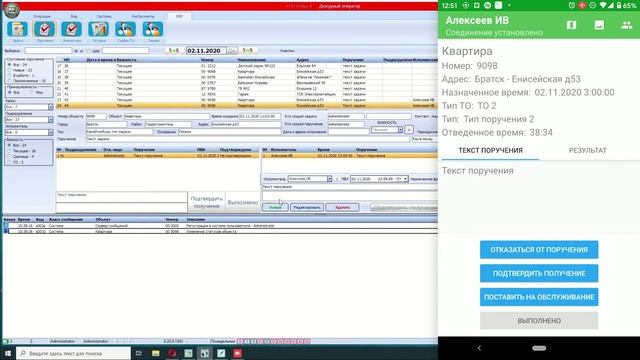Click the pen-and-notepad taskbar icon
Viewport: 640px width, 360px height.
point(221,353)
